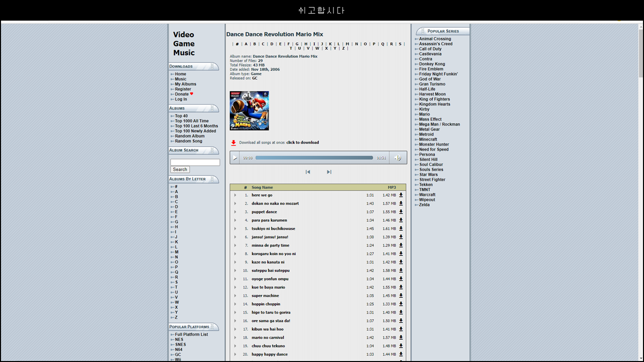Screen dimensions: 644x362
Task: Select N64 platform link
Action: pos(179,350)
